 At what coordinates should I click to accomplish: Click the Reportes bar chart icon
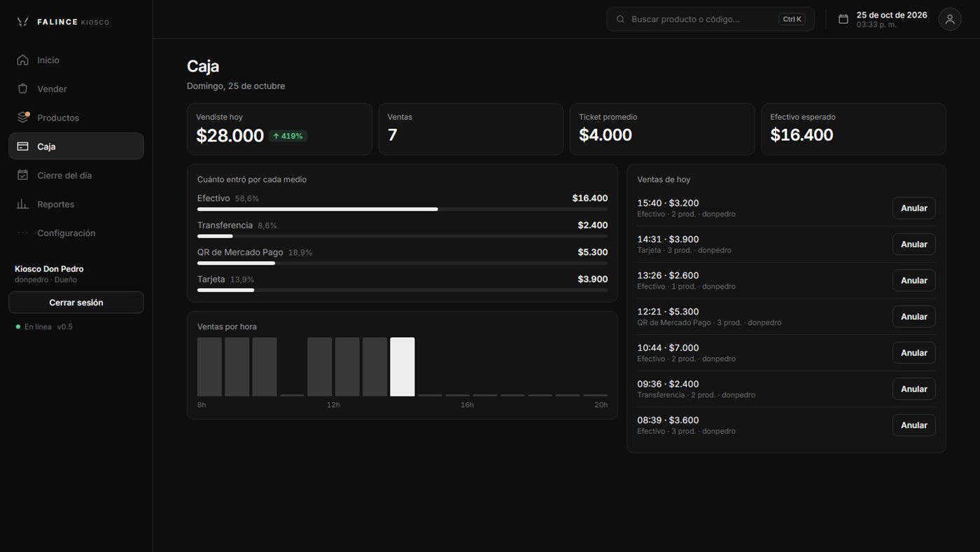[23, 204]
